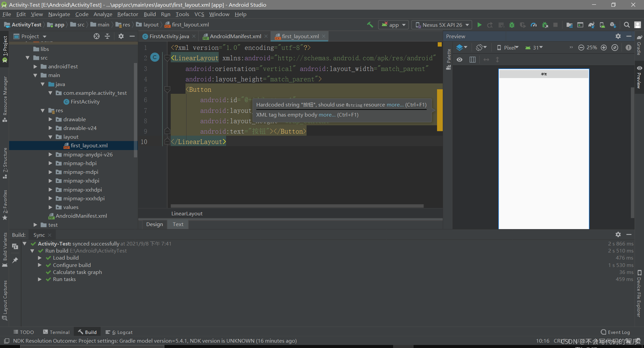
Task: Expand the values folder in the tree
Action: coord(50,207)
